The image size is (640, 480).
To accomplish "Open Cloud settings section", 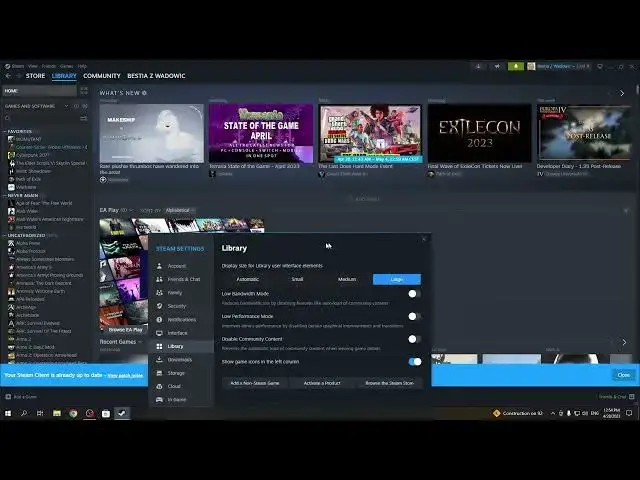I will 181,386.
